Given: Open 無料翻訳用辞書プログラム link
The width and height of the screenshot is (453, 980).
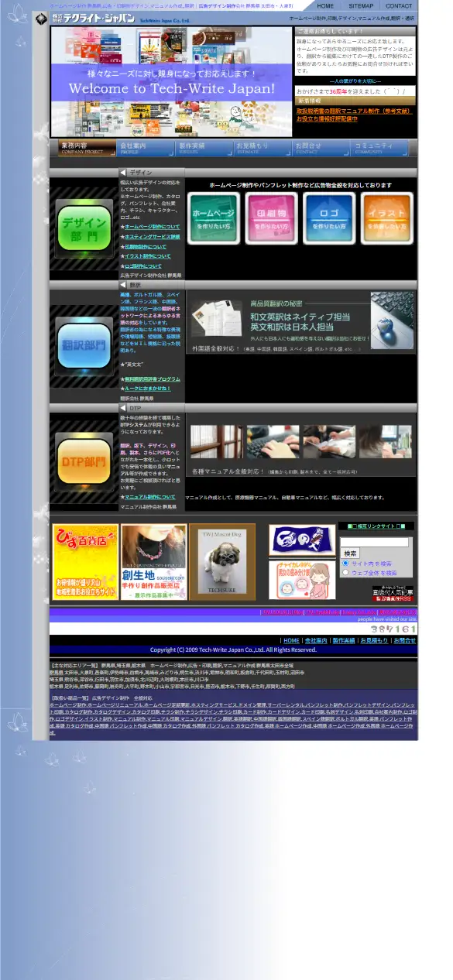Looking at the screenshot, I should [x=152, y=379].
